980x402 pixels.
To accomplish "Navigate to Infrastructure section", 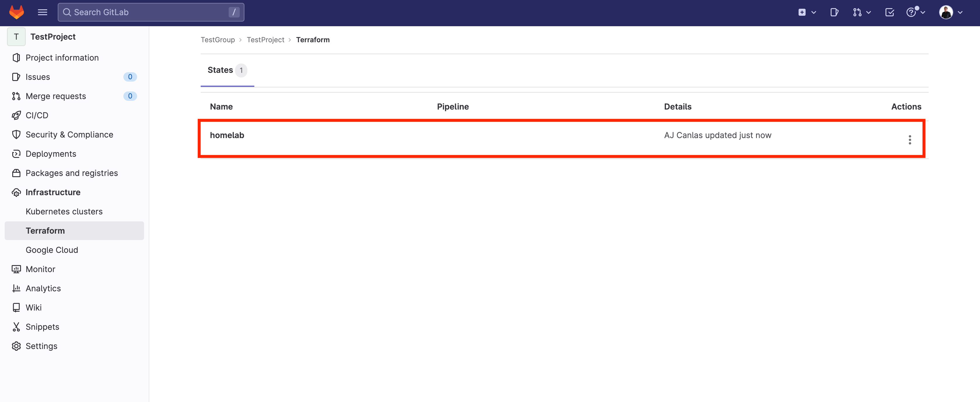I will pyautogui.click(x=52, y=192).
